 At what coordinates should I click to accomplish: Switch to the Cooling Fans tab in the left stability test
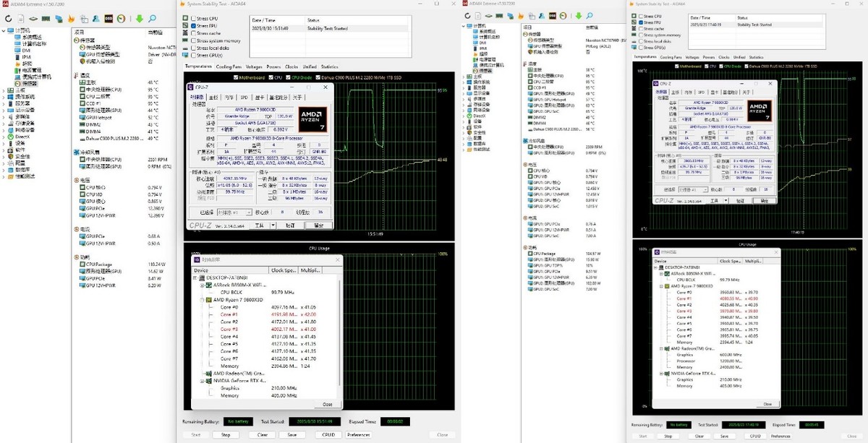(229, 66)
